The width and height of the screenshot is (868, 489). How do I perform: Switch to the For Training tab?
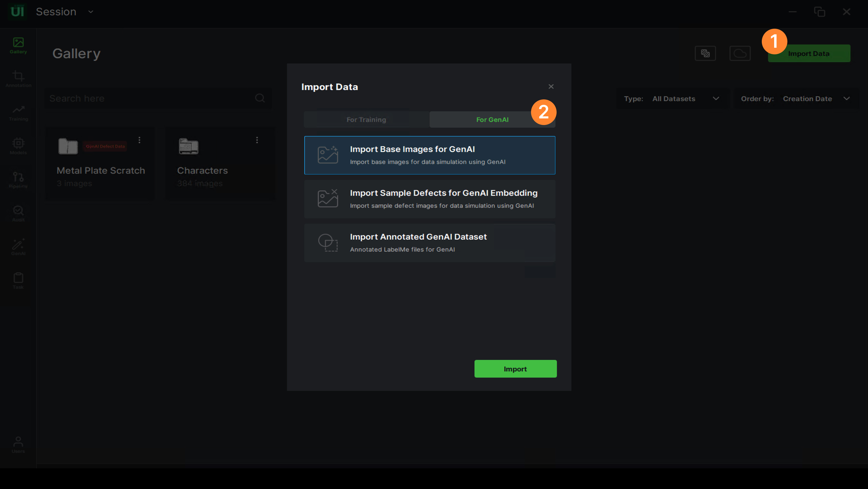(x=366, y=120)
